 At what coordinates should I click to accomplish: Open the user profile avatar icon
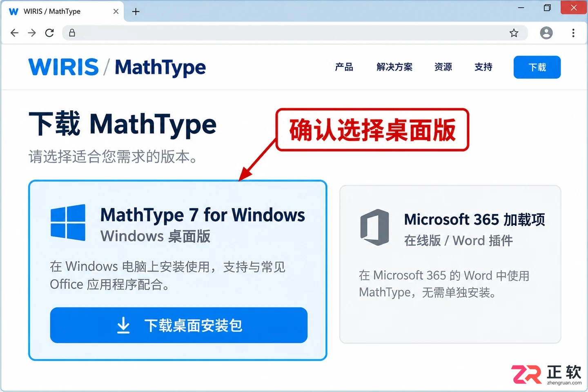pyautogui.click(x=546, y=33)
